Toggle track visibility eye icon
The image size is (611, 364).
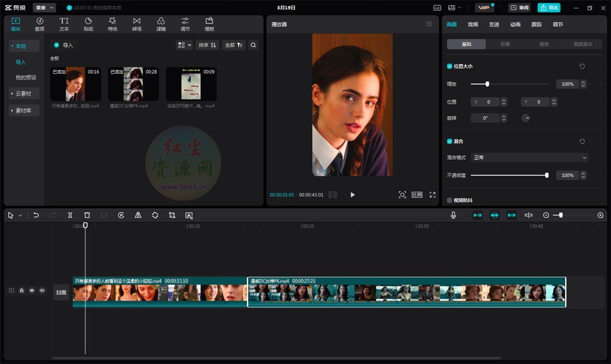point(32,290)
